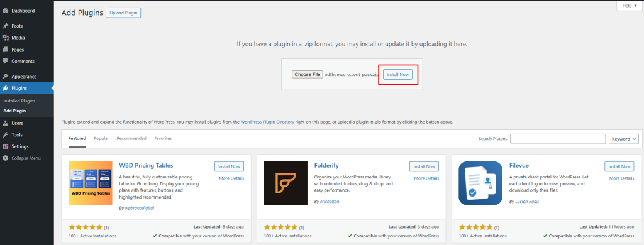Click the Pages icon in sidebar
The height and width of the screenshot is (245, 644).
pos(5,50)
